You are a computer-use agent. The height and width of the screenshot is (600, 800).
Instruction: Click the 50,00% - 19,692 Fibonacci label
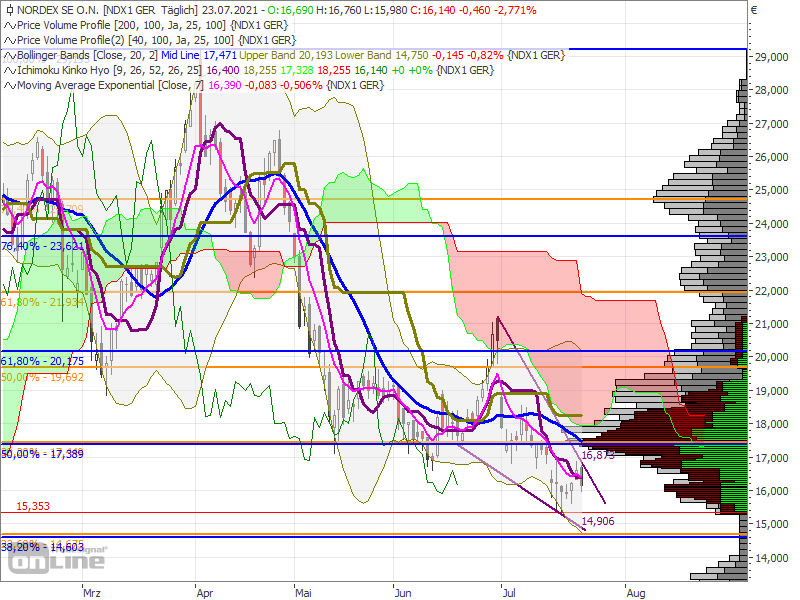coord(42,377)
